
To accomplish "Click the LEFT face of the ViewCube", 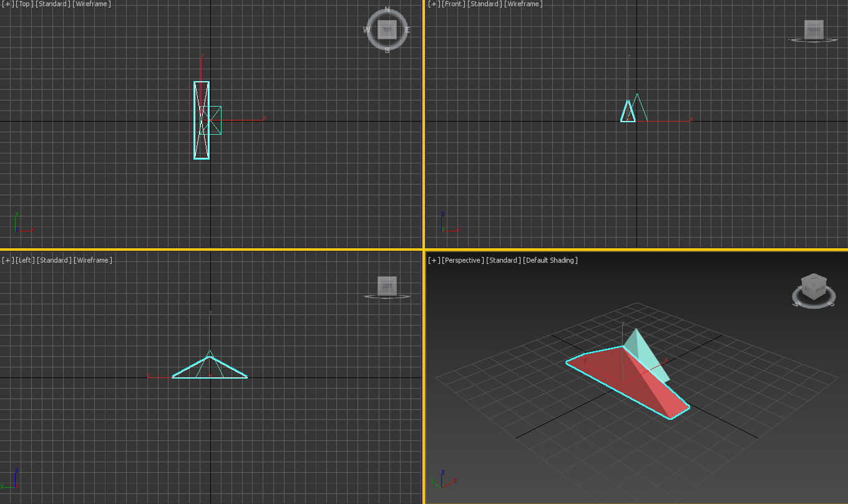I will coord(387,286).
